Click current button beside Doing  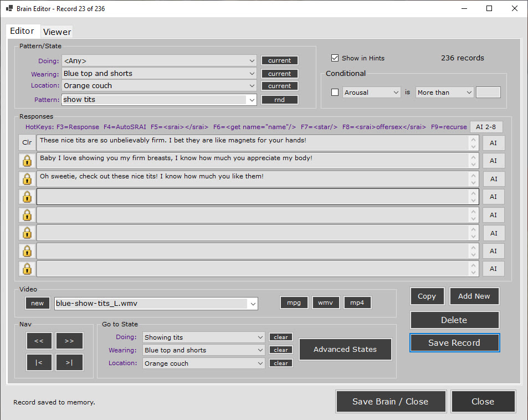279,60
